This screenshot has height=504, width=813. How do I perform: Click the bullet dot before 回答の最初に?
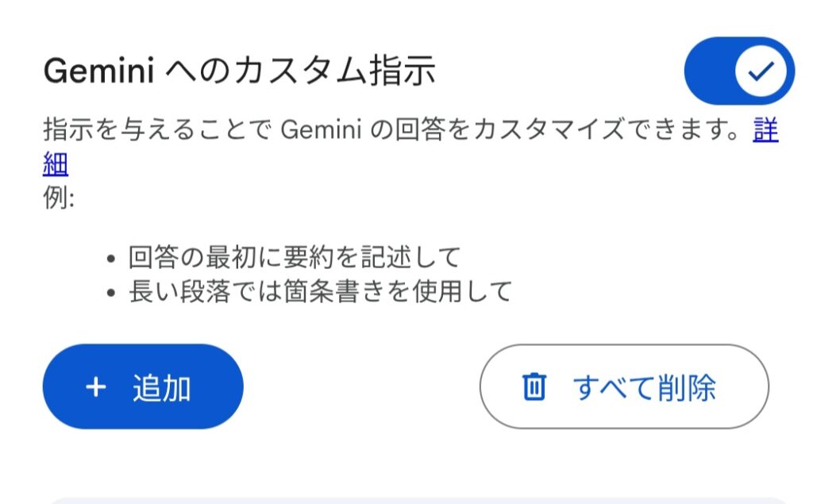click(x=111, y=258)
